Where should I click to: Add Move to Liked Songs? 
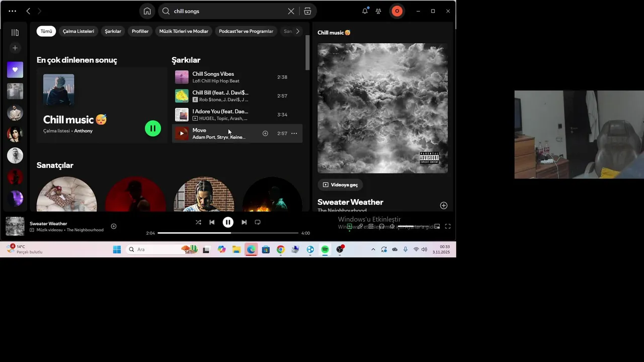pyautogui.click(x=265, y=133)
